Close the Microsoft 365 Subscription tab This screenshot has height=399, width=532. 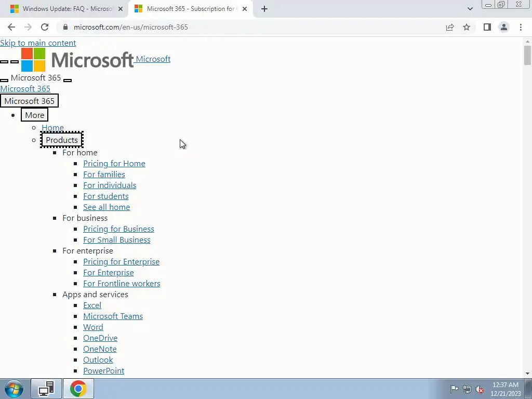coord(245,9)
